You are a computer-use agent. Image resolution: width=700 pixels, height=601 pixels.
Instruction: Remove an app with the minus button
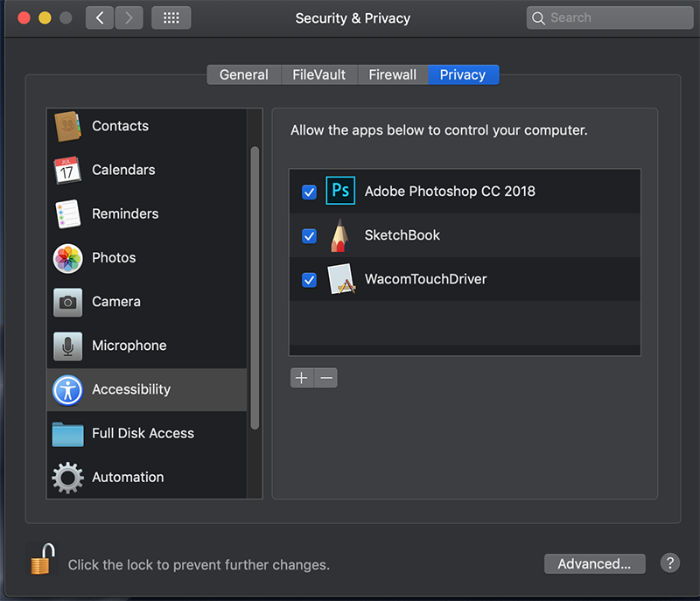pos(326,378)
